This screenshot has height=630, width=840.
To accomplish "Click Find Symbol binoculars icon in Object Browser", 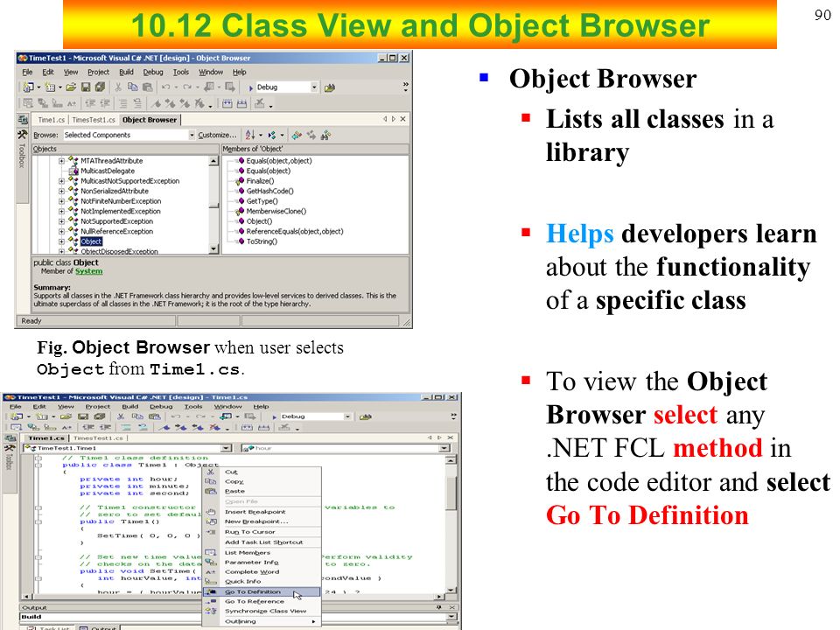I will pyautogui.click(x=325, y=135).
